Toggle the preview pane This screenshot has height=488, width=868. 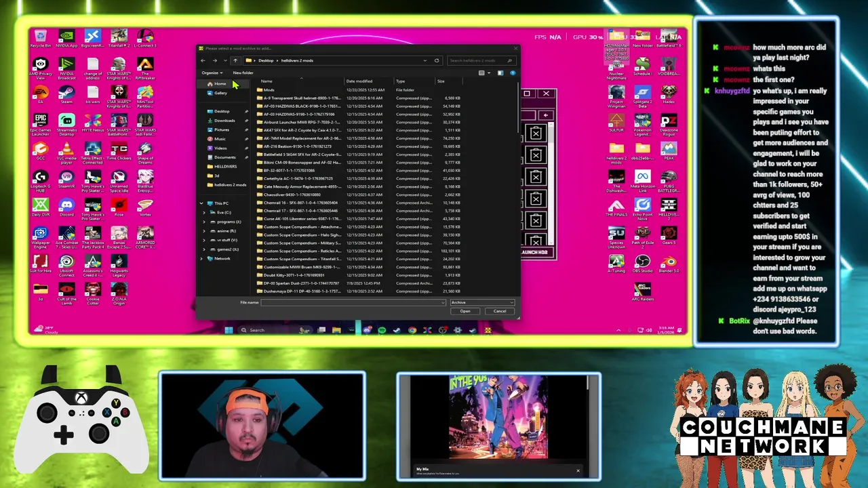coord(500,73)
